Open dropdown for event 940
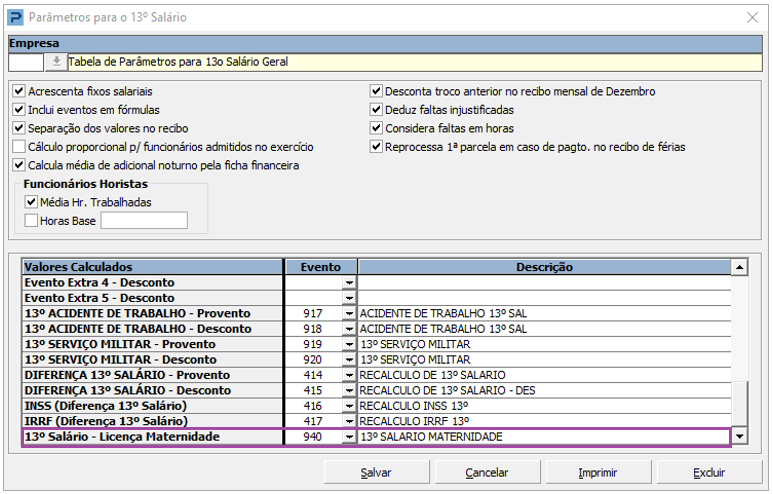Screen dimensions: 773x494 349,437
